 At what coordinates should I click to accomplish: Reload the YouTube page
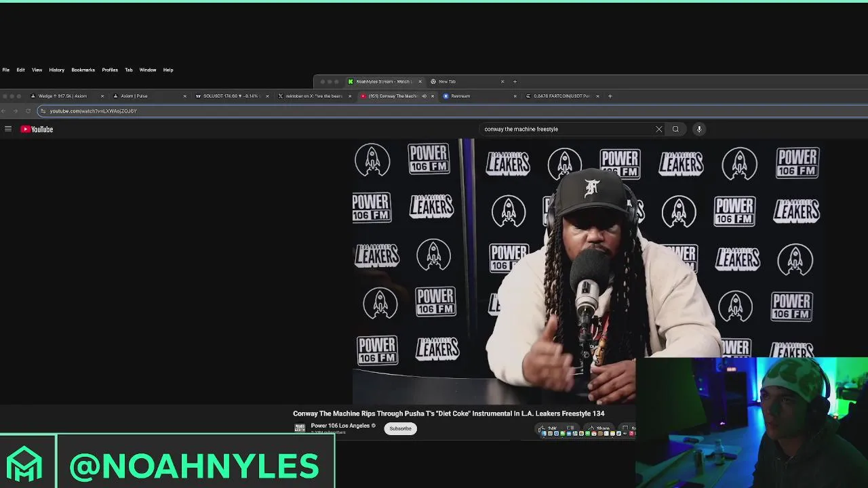[x=28, y=110]
